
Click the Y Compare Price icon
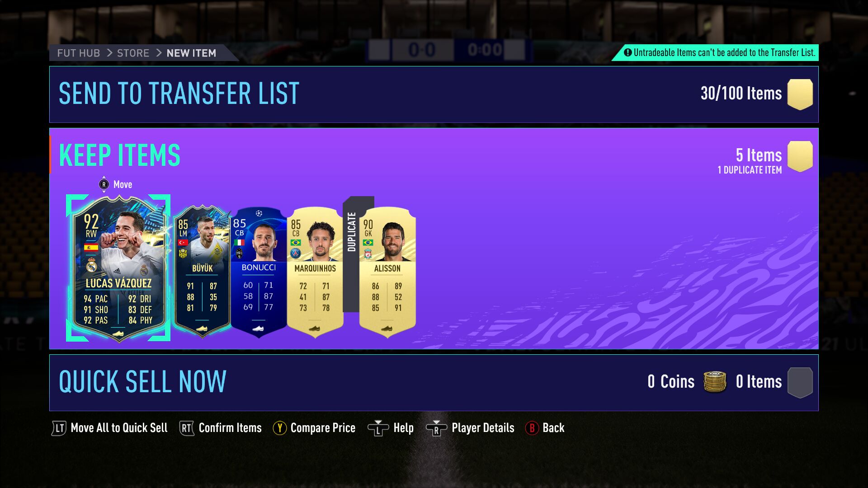(280, 428)
